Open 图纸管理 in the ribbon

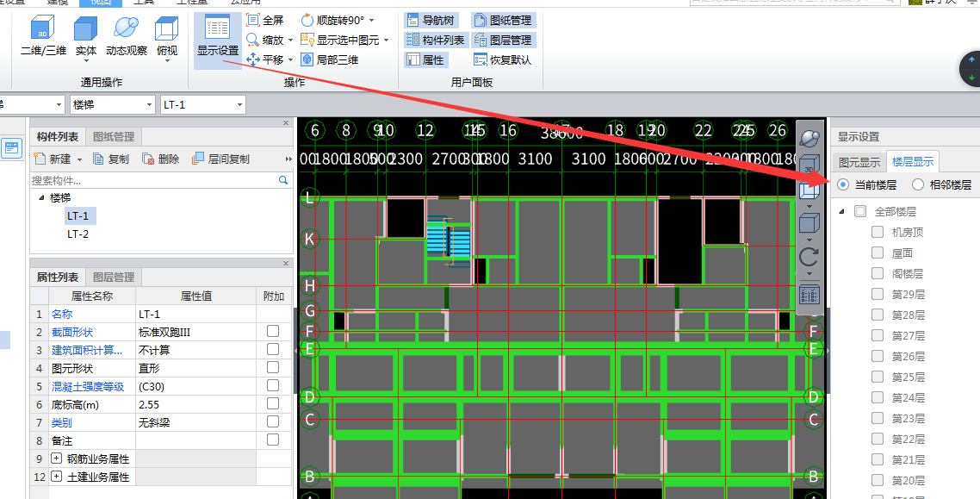click(503, 20)
